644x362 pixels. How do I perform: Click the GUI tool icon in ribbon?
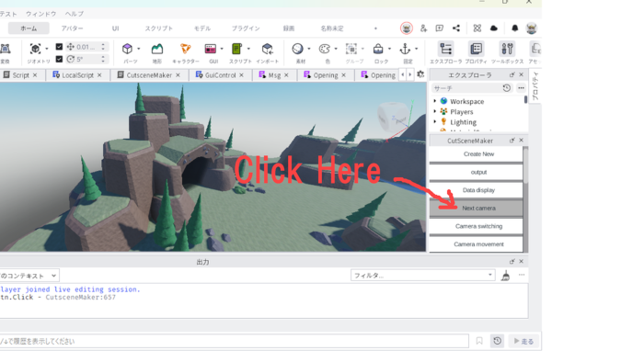tap(211, 49)
